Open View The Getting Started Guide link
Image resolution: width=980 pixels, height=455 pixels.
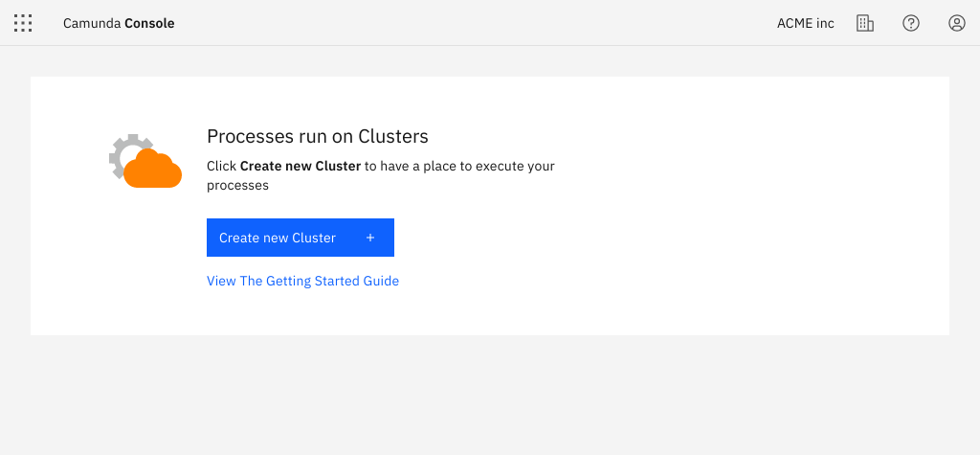302,281
